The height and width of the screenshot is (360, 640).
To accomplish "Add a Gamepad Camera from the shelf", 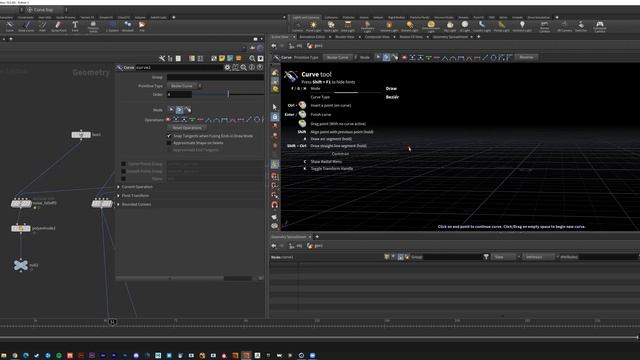I will [600, 27].
